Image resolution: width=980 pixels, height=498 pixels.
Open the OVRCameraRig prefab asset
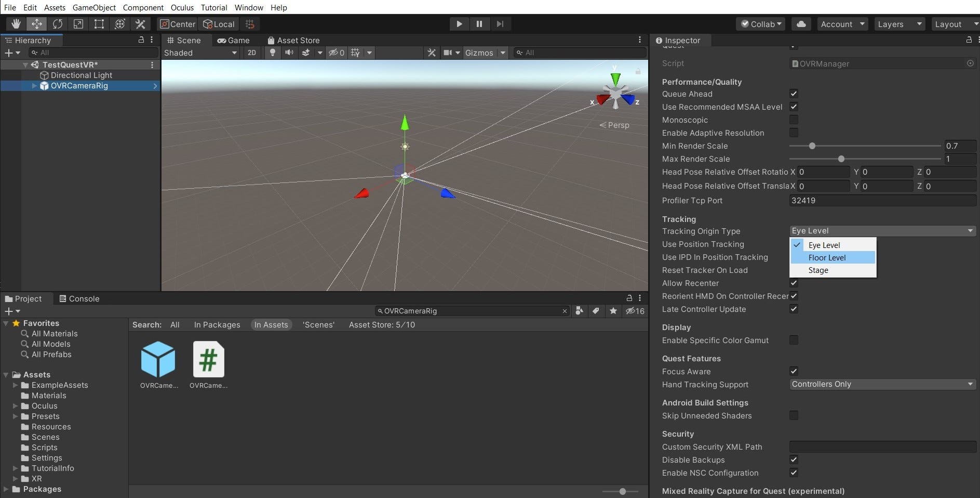click(158, 365)
